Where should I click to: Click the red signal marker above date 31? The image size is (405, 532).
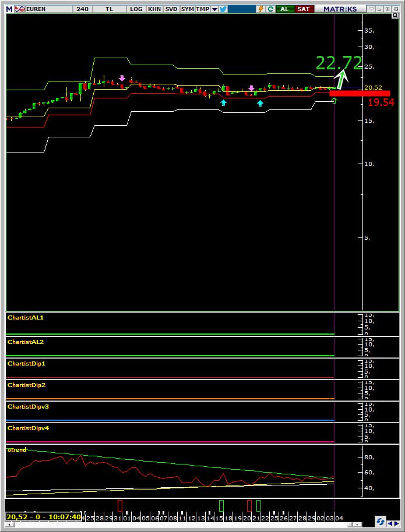coord(120,506)
